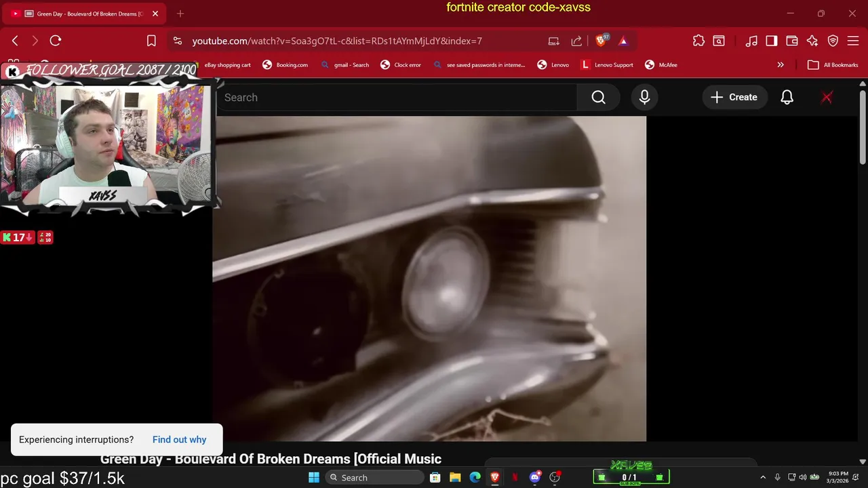The image size is (868, 488).
Task: Open Brave Shields lion icon
Action: (x=601, y=41)
